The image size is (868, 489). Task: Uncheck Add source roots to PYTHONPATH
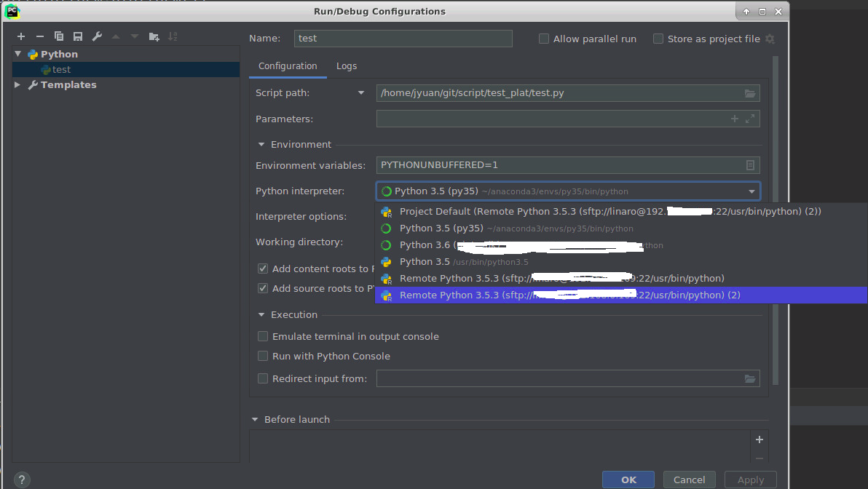[x=263, y=288]
